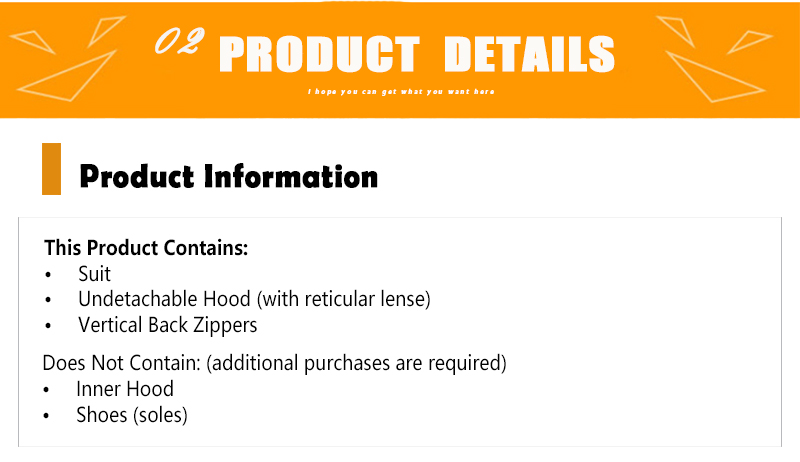Image resolution: width=800 pixels, height=462 pixels.
Task: Click the bullet before Inner Hood
Action: pos(46,390)
